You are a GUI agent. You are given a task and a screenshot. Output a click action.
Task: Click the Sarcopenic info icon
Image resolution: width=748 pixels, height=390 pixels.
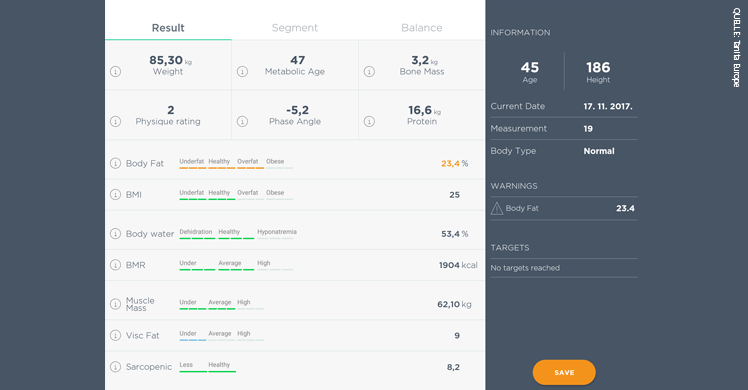click(x=115, y=367)
